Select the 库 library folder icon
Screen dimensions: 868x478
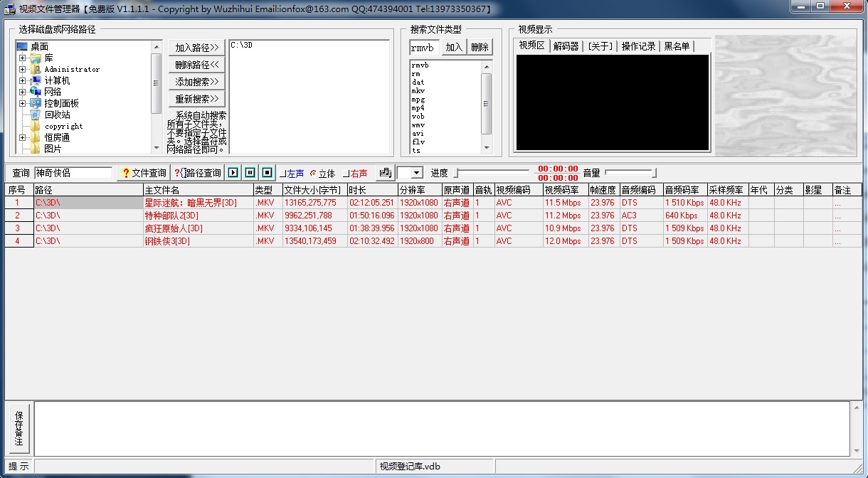(x=36, y=58)
